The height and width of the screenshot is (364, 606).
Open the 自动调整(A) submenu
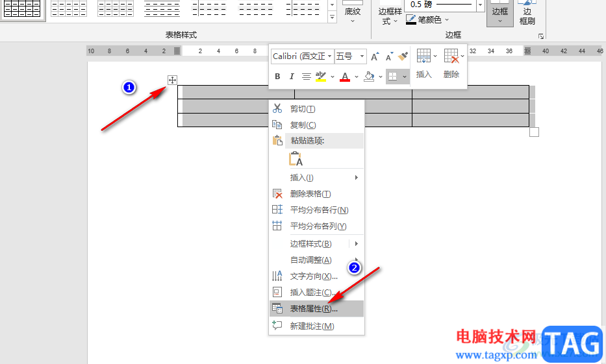(316, 260)
